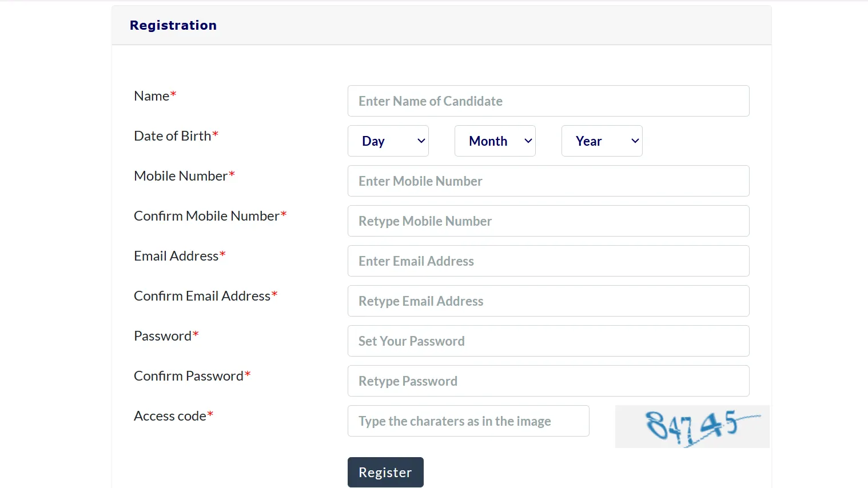Click the access code entry field

(x=468, y=421)
